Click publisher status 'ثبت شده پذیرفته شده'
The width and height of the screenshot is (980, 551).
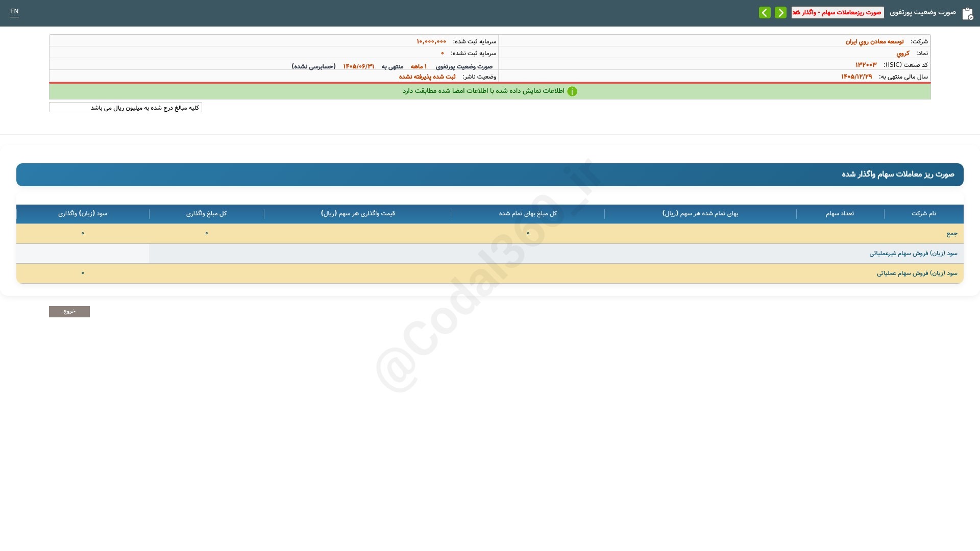[427, 77]
